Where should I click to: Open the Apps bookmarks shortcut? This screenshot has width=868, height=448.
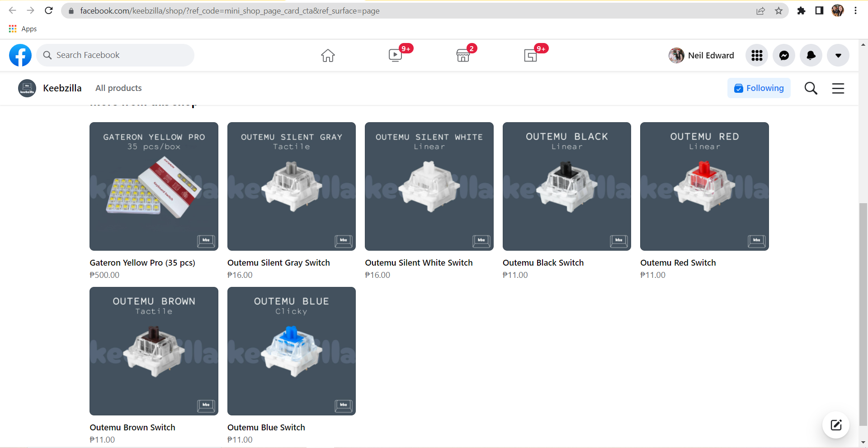click(23, 29)
